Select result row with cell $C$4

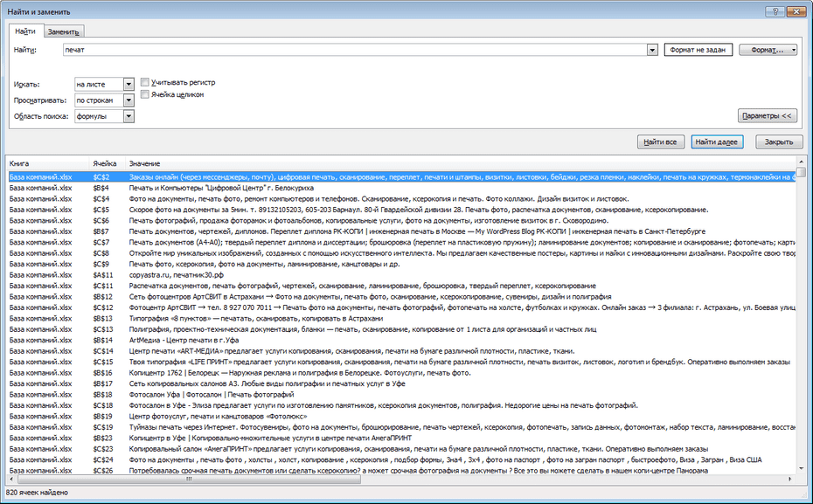coord(401,199)
